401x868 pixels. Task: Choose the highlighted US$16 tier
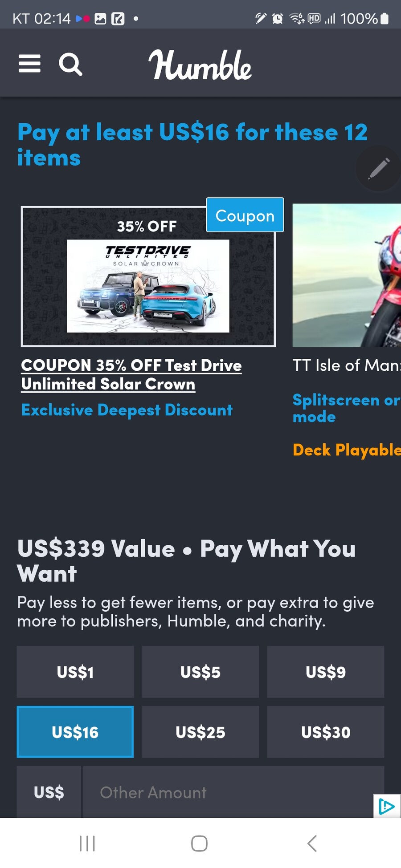75,732
